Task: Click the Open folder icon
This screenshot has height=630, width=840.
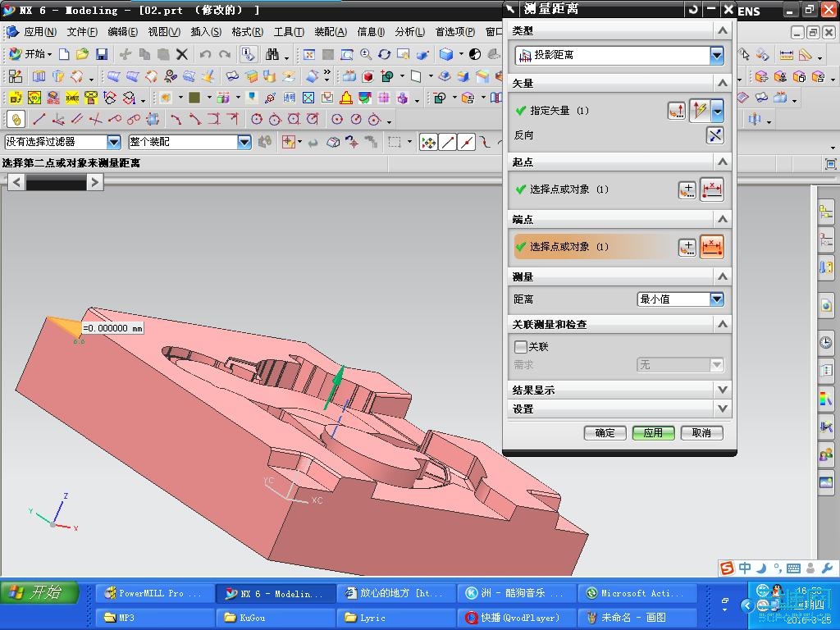Action: point(83,54)
